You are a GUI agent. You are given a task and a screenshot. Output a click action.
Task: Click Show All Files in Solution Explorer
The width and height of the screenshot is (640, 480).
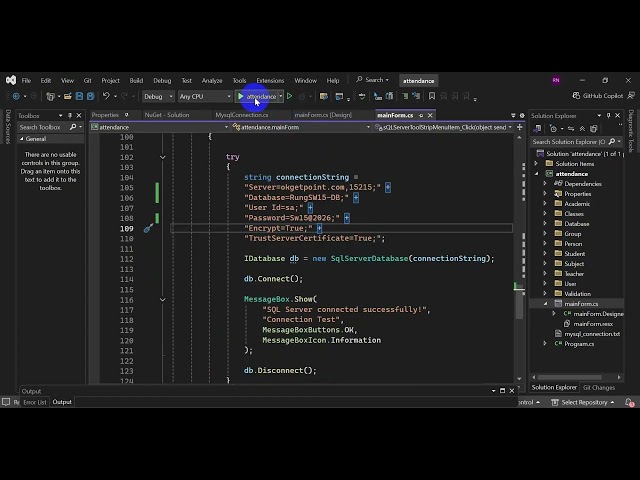[x=594, y=129]
